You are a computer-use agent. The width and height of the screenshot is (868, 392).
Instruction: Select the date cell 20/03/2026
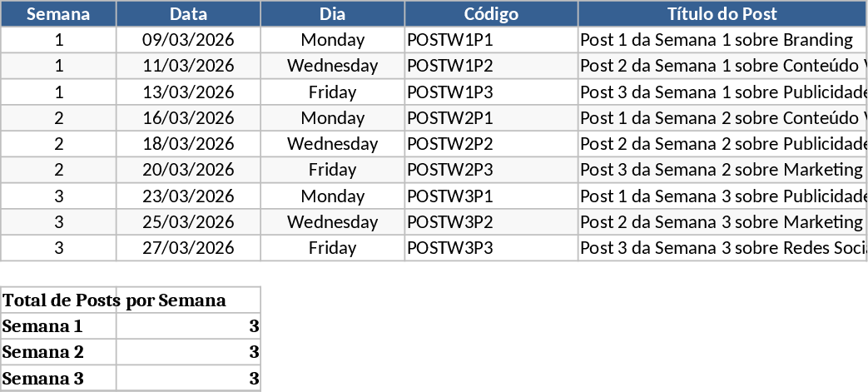188,171
